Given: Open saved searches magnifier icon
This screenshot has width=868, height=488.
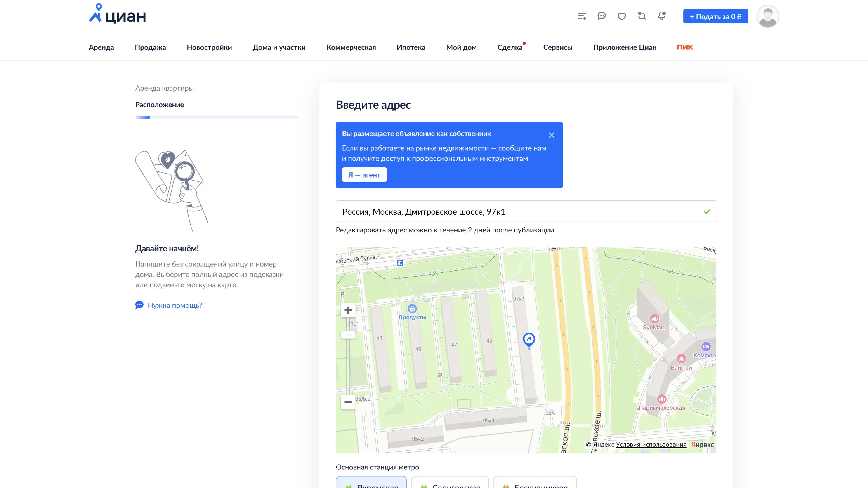Looking at the screenshot, I should click(642, 16).
